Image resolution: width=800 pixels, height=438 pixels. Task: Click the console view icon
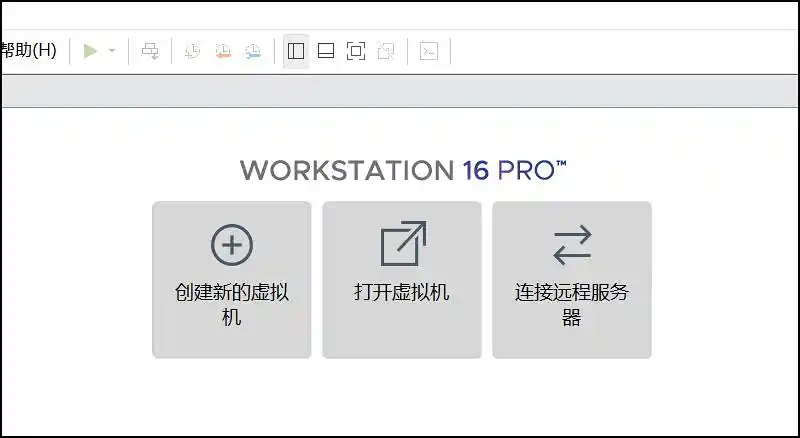click(x=428, y=51)
